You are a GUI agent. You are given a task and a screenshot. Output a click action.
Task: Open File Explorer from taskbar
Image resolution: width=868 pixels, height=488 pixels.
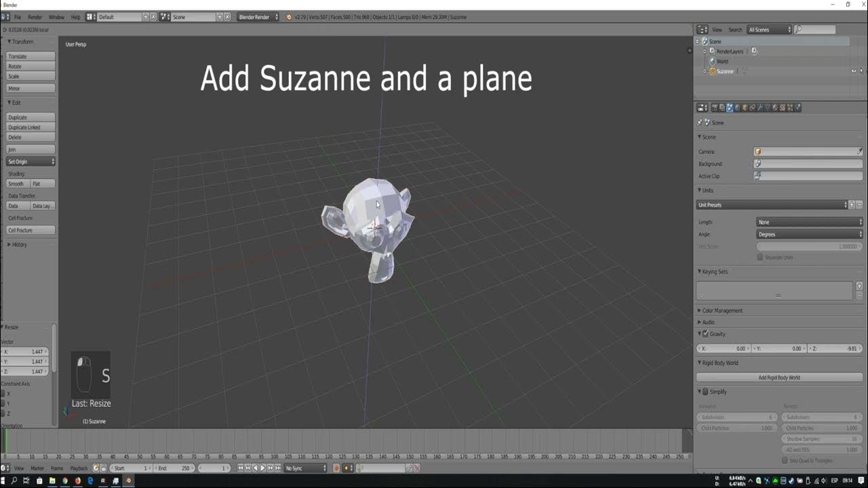click(52, 481)
